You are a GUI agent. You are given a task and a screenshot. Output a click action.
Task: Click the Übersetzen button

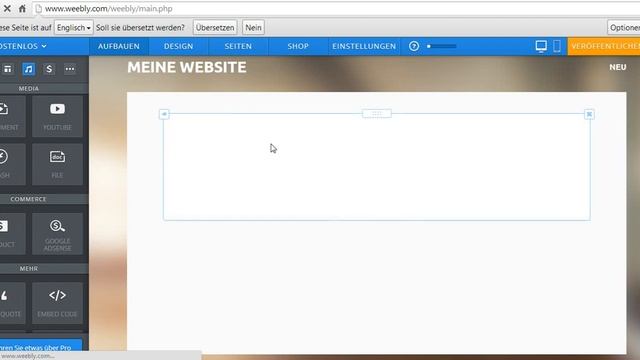215,27
